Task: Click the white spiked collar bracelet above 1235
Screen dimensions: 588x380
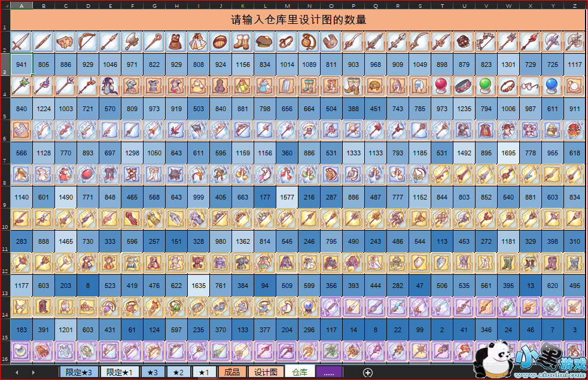Action: click(x=464, y=86)
